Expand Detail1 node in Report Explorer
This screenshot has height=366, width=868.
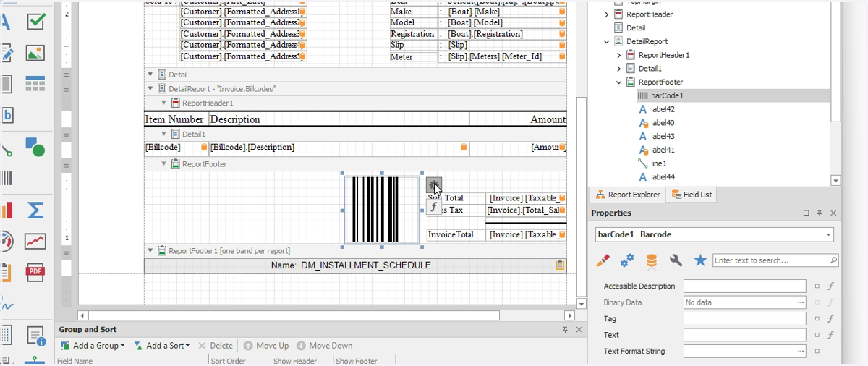tap(619, 69)
